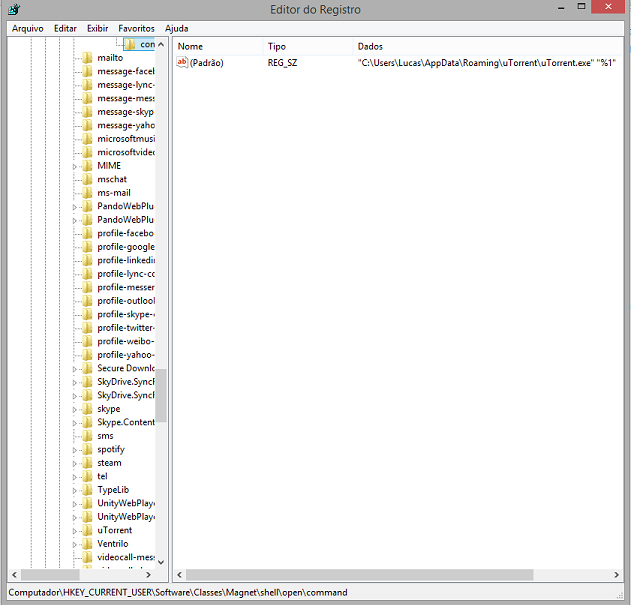Click the mschat folder icon
631x605 pixels.
tap(87, 179)
